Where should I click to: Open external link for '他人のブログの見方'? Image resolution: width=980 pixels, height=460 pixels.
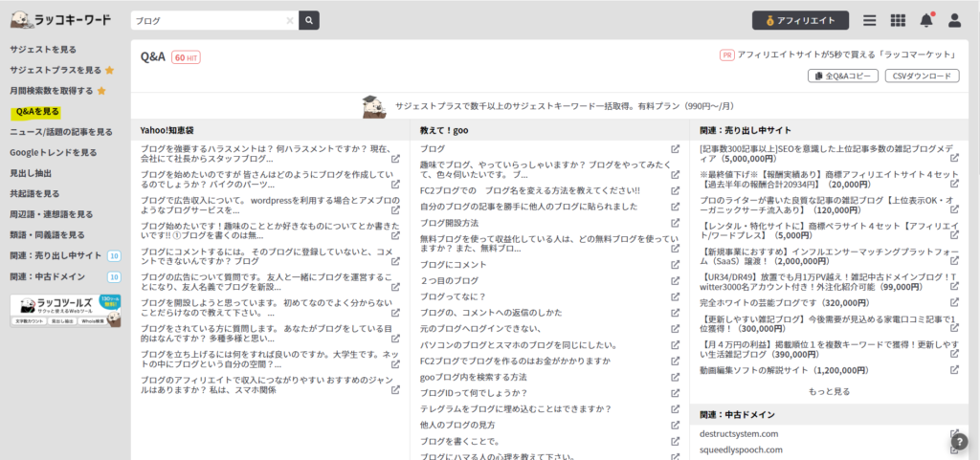pyautogui.click(x=675, y=425)
